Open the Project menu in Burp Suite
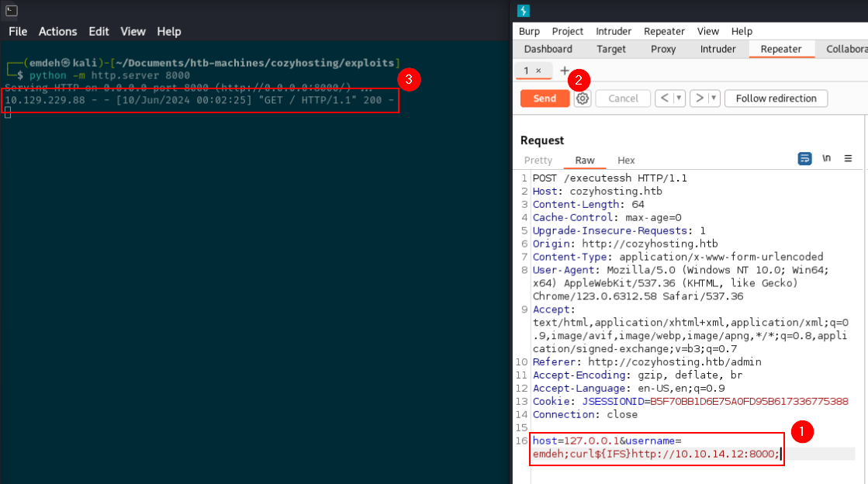This screenshot has height=484, width=868. click(567, 32)
